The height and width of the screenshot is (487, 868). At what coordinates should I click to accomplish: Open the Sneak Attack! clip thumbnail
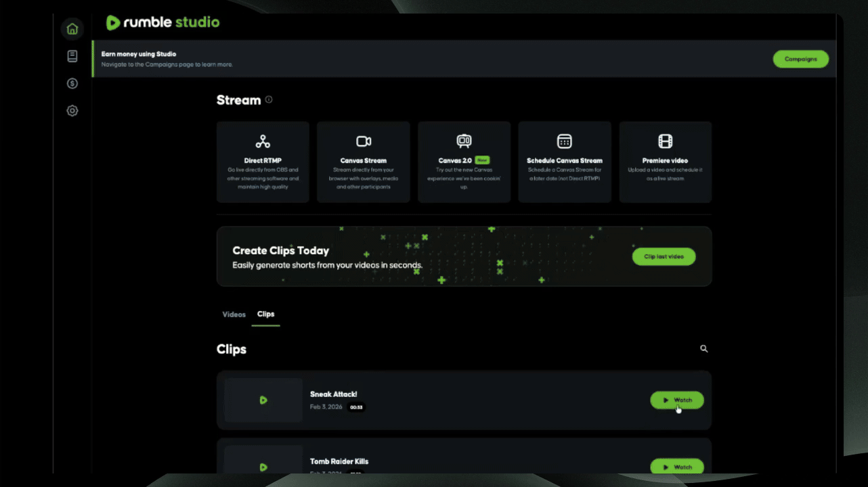[263, 400]
